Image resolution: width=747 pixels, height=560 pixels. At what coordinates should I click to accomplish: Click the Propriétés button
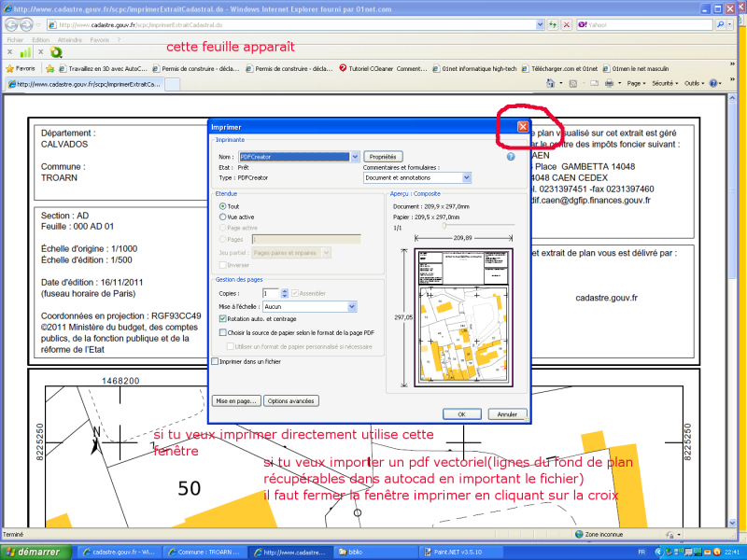click(x=383, y=157)
